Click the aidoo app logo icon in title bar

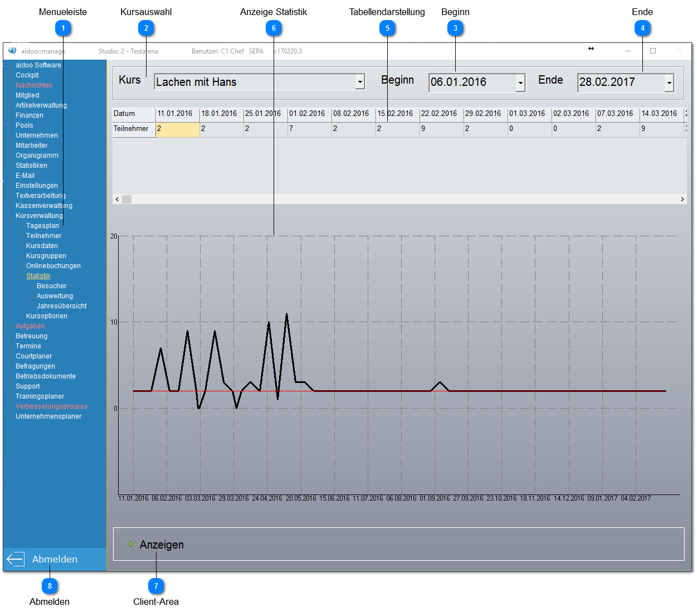12,50
